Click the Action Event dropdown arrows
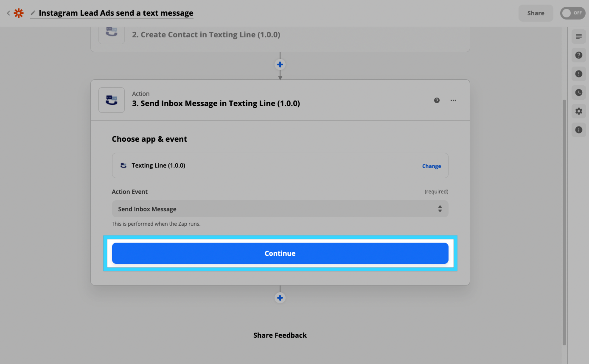The image size is (589, 364). 440,209
